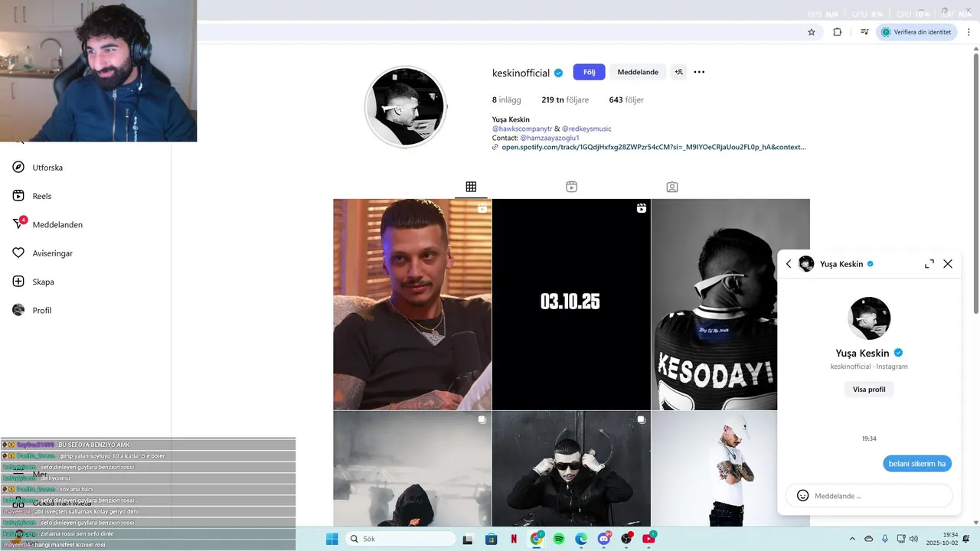Image resolution: width=980 pixels, height=551 pixels.
Task: Click Verifiera din identitet profile chip
Action: coord(916,32)
